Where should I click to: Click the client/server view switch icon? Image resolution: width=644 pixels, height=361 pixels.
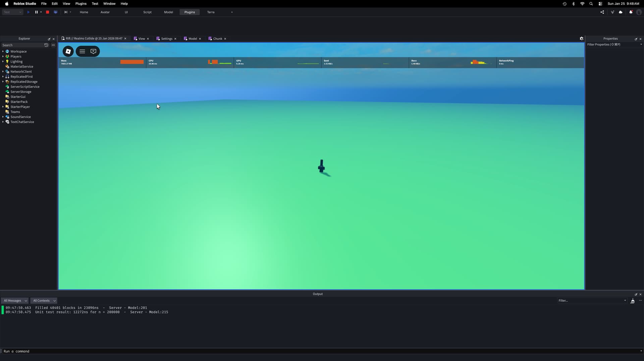[x=56, y=12]
